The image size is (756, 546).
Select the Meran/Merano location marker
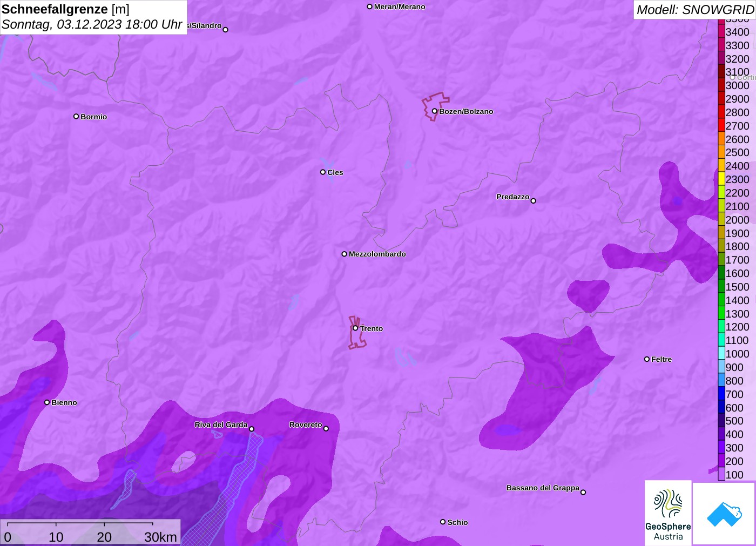[369, 6]
